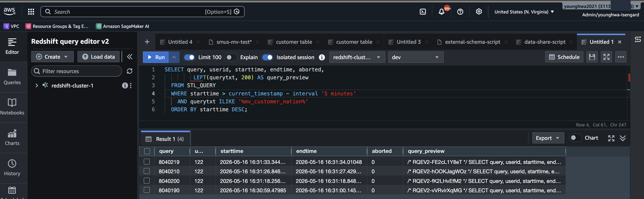Close the Untitled 1 tab
This screenshot has height=199, width=644.
620,42
